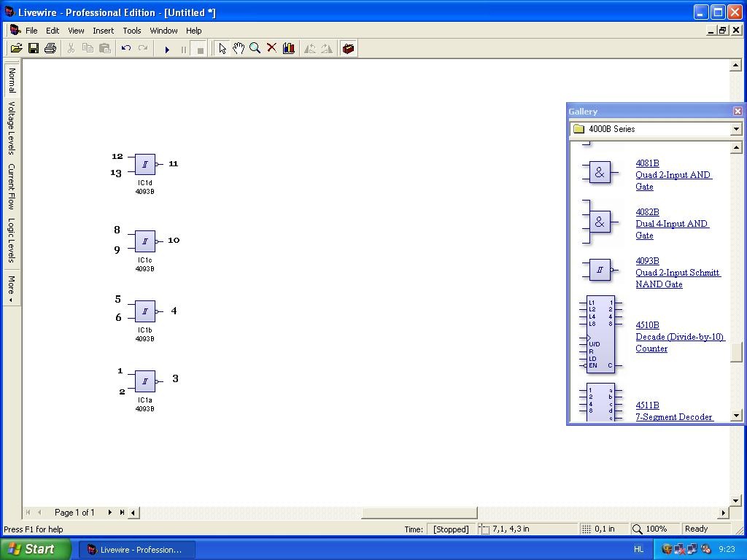The image size is (747, 560).
Task: Select the 4510B counter chip thumbnail
Action: 600,334
